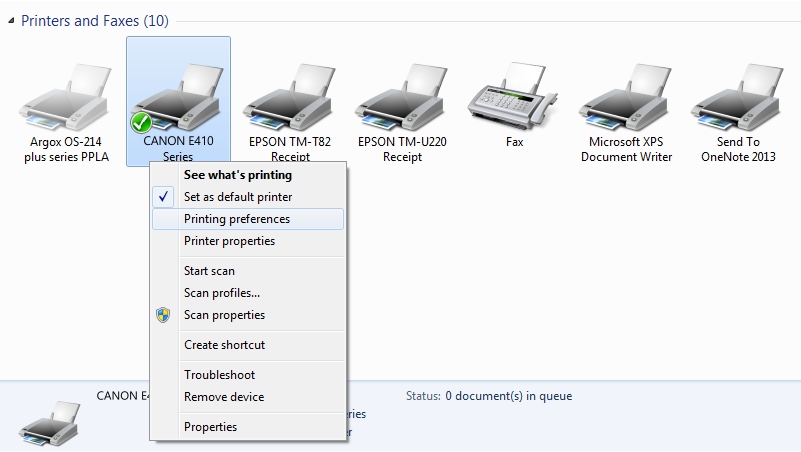Image resolution: width=801 pixels, height=452 pixels.
Task: Click the printer thumbnail in details pane
Action: pyautogui.click(x=50, y=423)
